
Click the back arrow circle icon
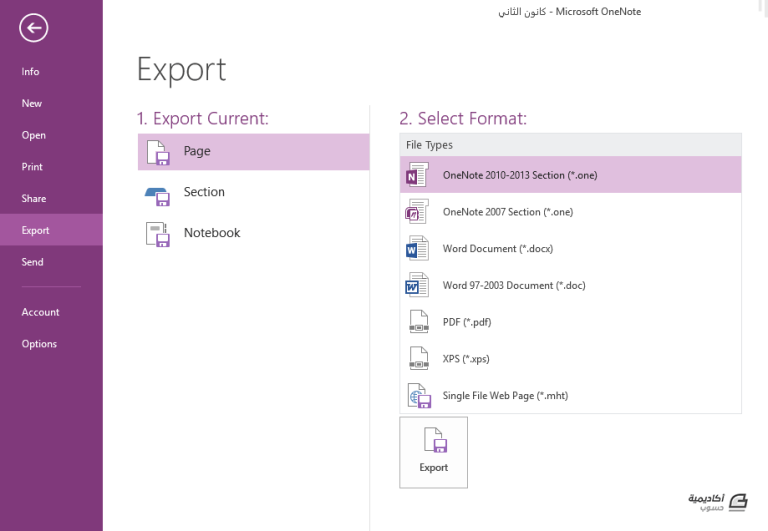[34, 28]
